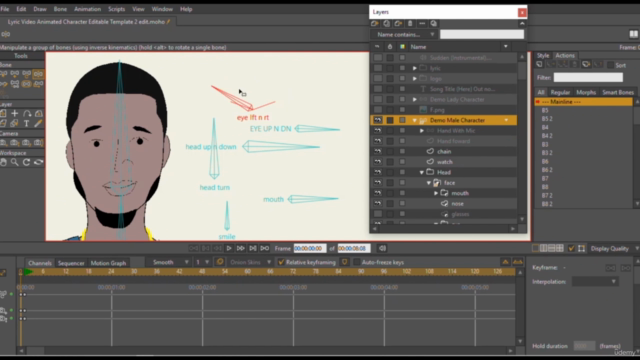Toggle the orange checkmark box beside Display Quality

571,248
